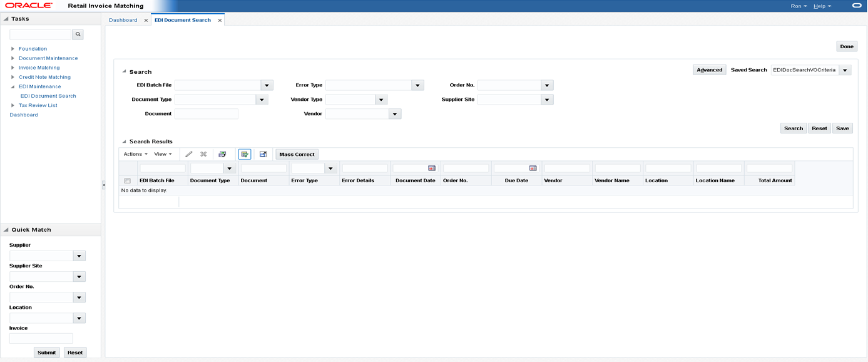Select the Edit (pencil) icon in Search Results
Viewport: 868px width, 362px height.
point(188,154)
